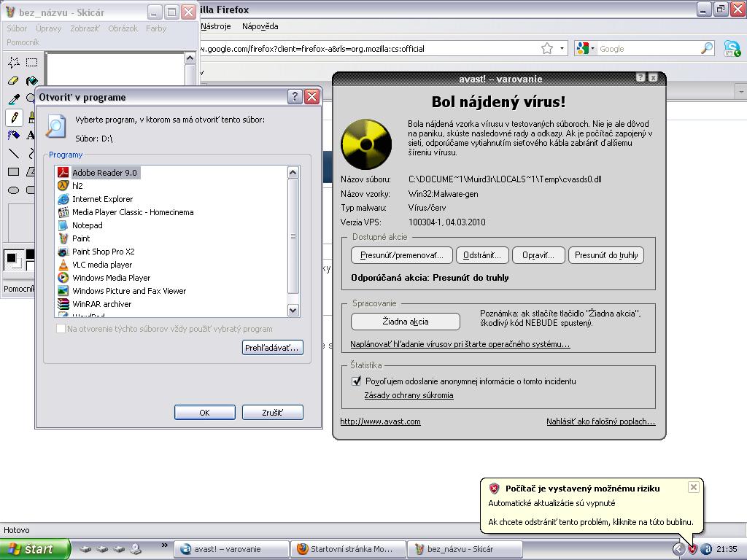747x560 pixels.
Task: Click the red security shield tray icon
Action: tap(692, 549)
